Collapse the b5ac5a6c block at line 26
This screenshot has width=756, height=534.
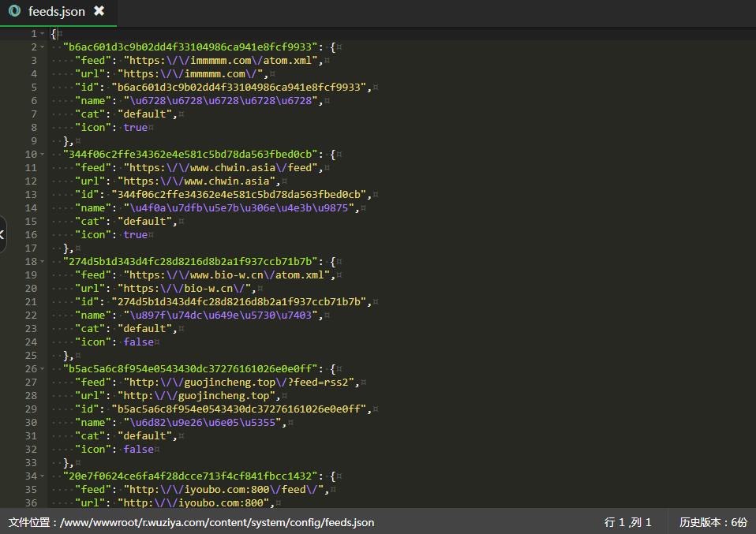[x=42, y=369]
